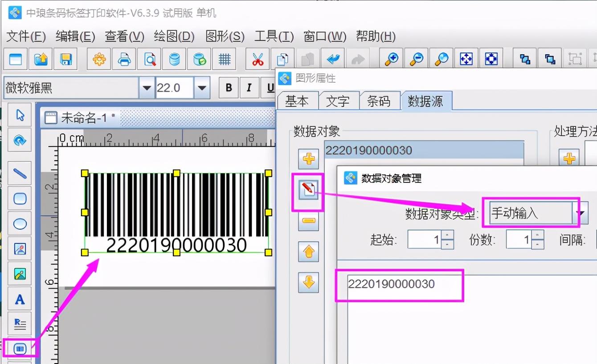Open the font size dropdown arrow
Viewport: 597px width, 364px height.
202,88
